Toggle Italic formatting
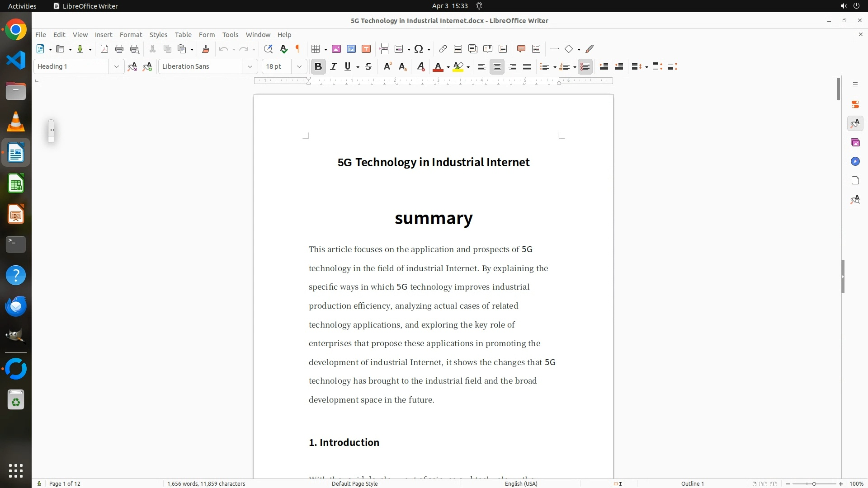Image resolution: width=868 pixels, height=488 pixels. (334, 66)
